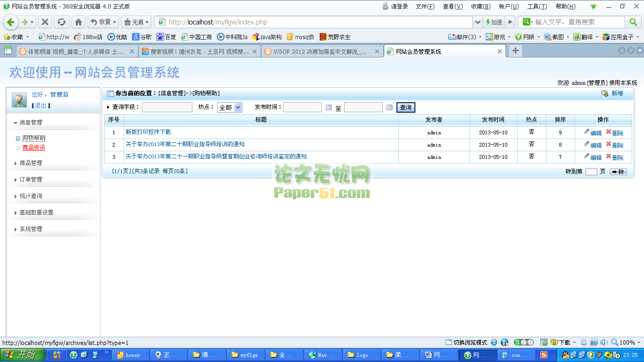Click the 截图 screenshot tool
Screen dimensions: 644x362
point(557,37)
